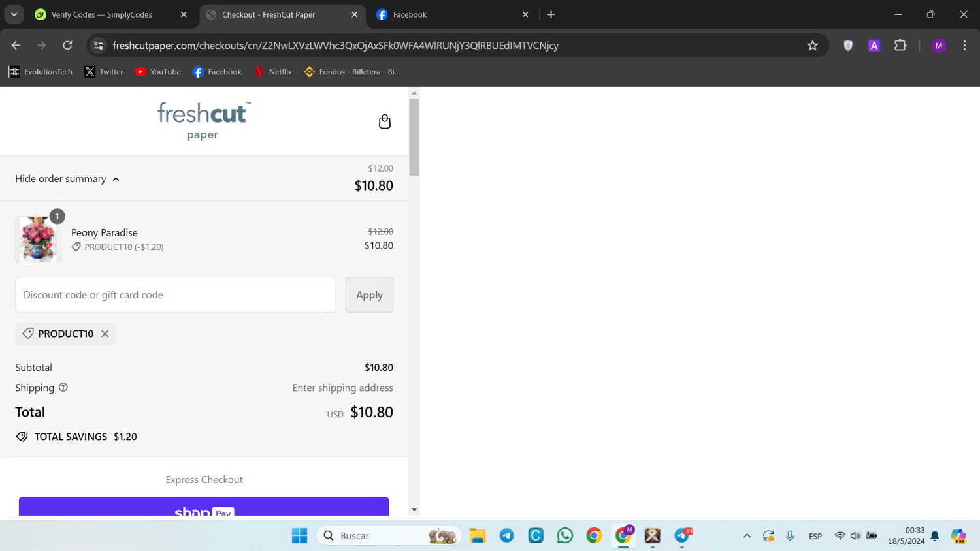Open the Chrome profile M avatar

(x=939, y=45)
